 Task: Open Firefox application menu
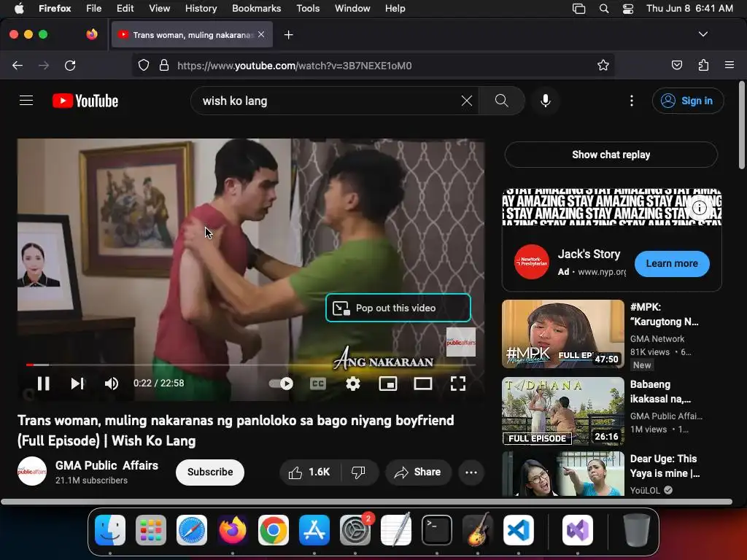click(729, 65)
